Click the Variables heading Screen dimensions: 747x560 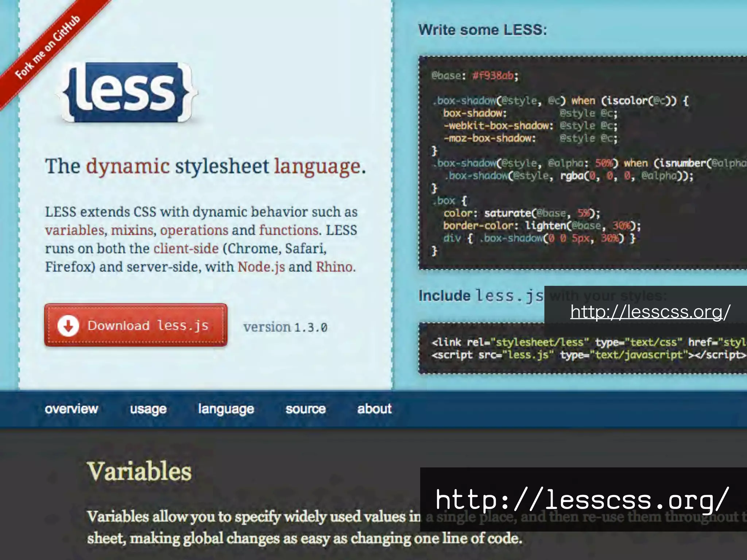coord(139,471)
